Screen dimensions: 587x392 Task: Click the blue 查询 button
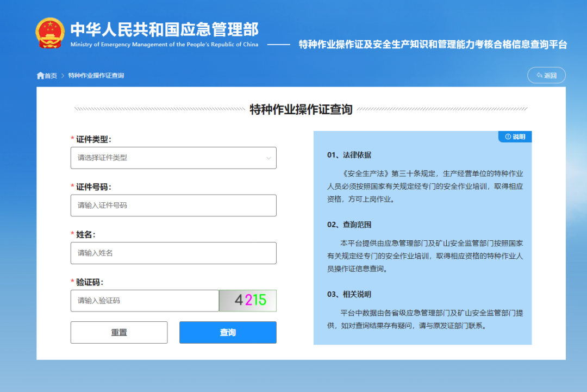(x=228, y=333)
